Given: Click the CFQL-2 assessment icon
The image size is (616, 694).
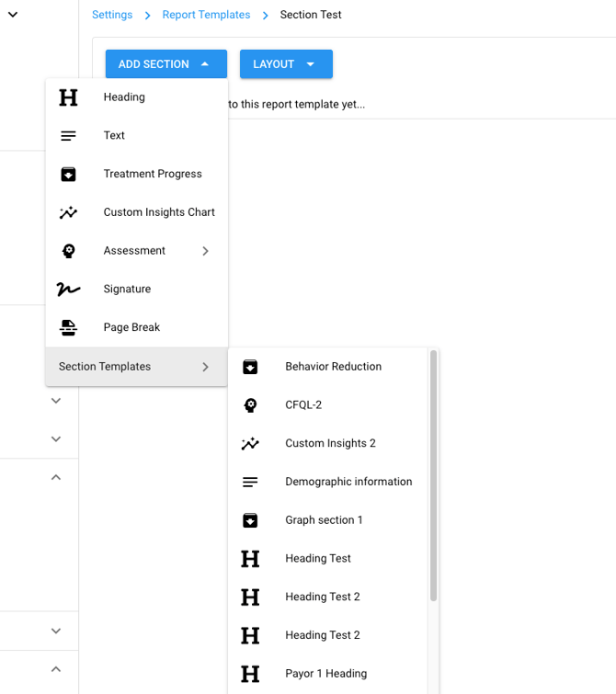Looking at the screenshot, I should pyautogui.click(x=250, y=405).
